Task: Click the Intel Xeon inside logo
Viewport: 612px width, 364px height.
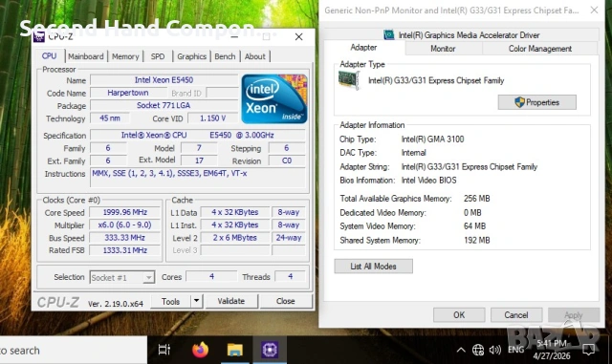Action: [x=274, y=99]
